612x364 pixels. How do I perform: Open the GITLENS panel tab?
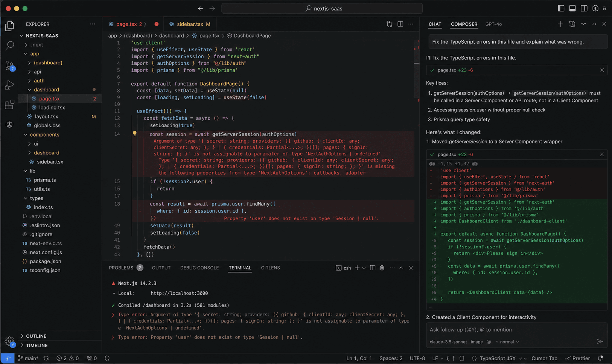270,268
